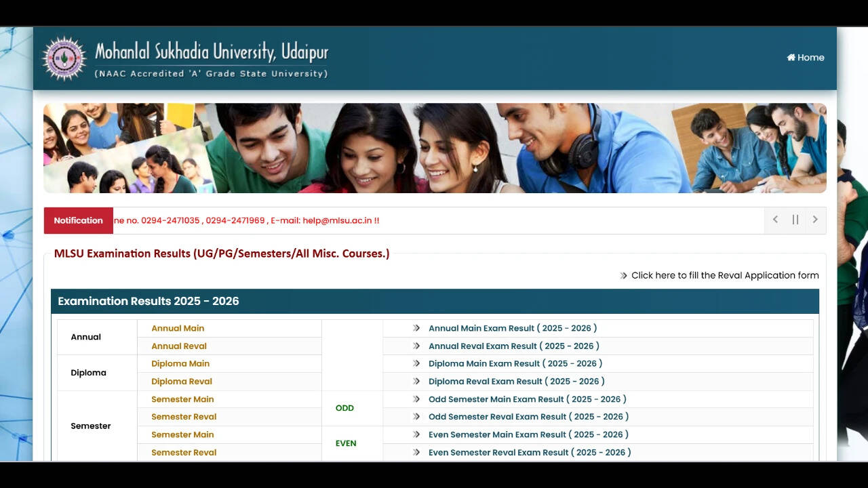
Task: Click the arrow icon beside Diploma Reval Exam Result
Action: 416,381
